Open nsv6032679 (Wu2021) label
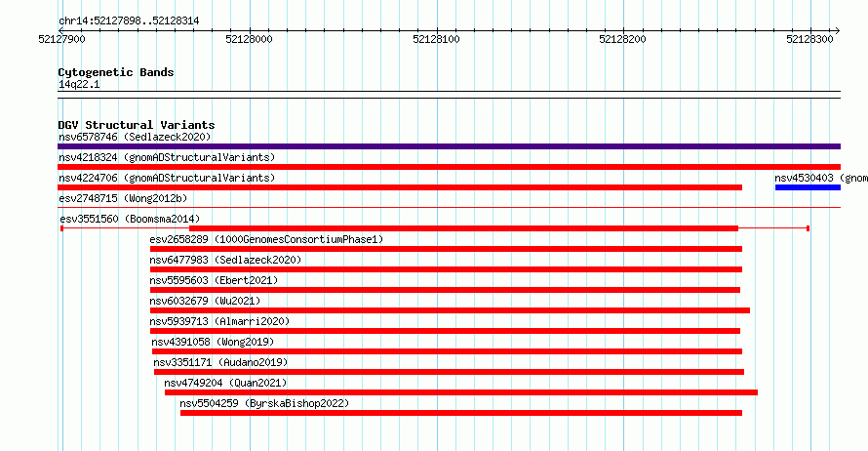Viewport: 868px width, 451px height. (205, 301)
